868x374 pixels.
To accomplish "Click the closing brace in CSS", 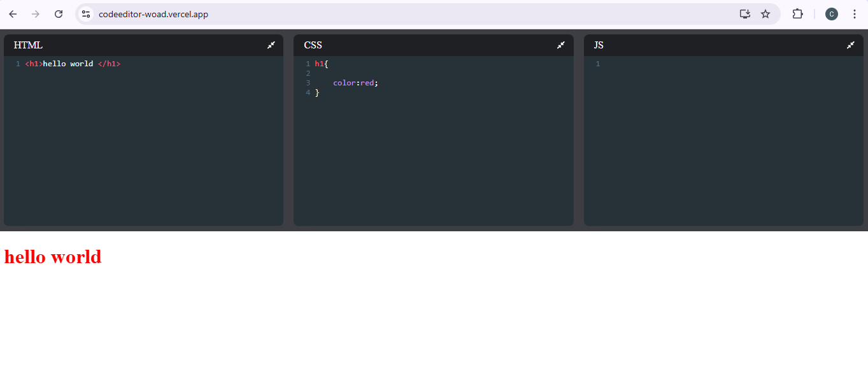I will pos(317,92).
